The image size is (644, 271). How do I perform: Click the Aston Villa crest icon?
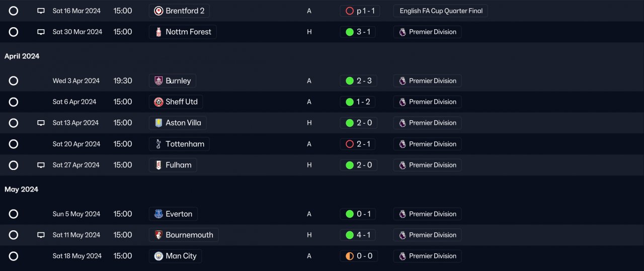(158, 123)
